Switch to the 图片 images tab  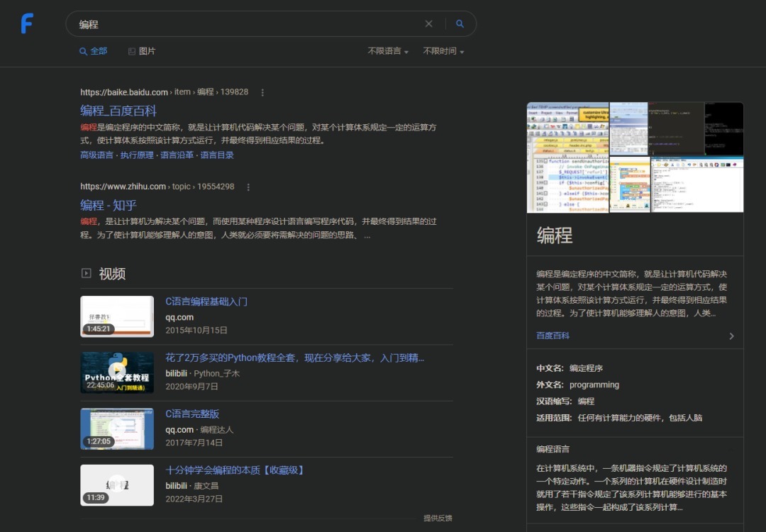coord(142,51)
